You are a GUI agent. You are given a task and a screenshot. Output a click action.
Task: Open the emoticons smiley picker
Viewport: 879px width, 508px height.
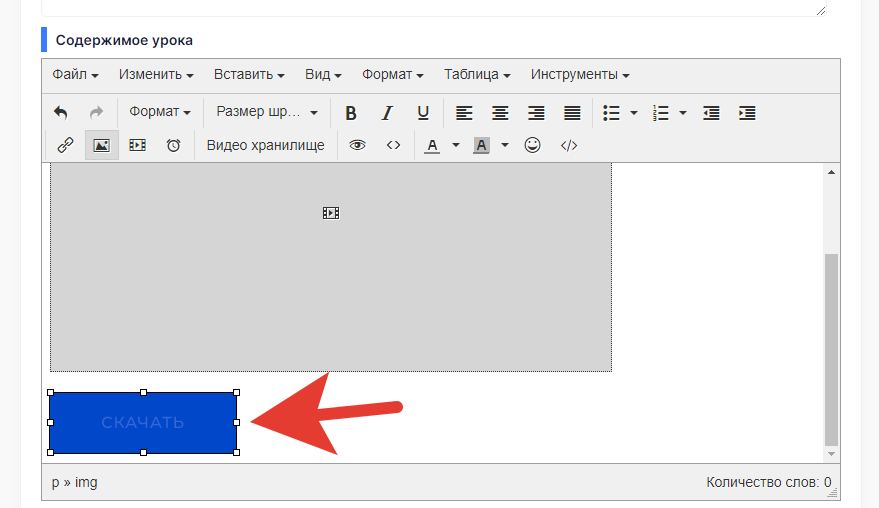[x=533, y=145]
